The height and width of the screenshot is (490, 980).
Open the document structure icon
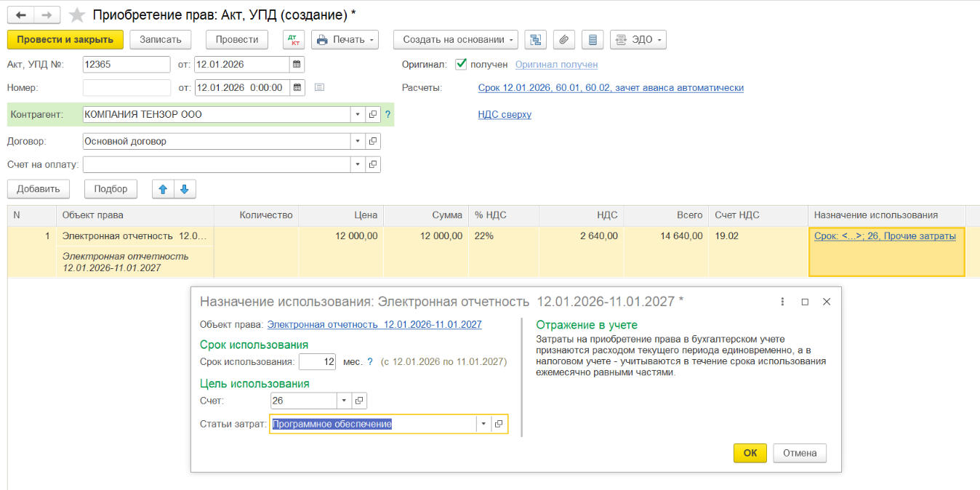pos(535,39)
